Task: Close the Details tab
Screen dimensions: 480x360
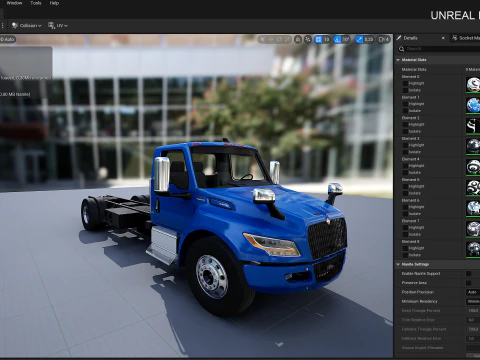Action: pos(443,38)
